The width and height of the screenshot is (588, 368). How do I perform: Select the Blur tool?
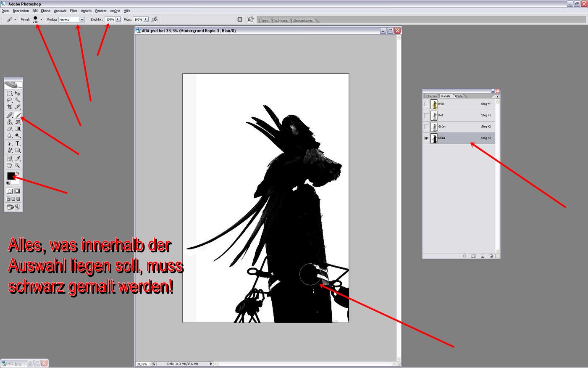pos(10,135)
